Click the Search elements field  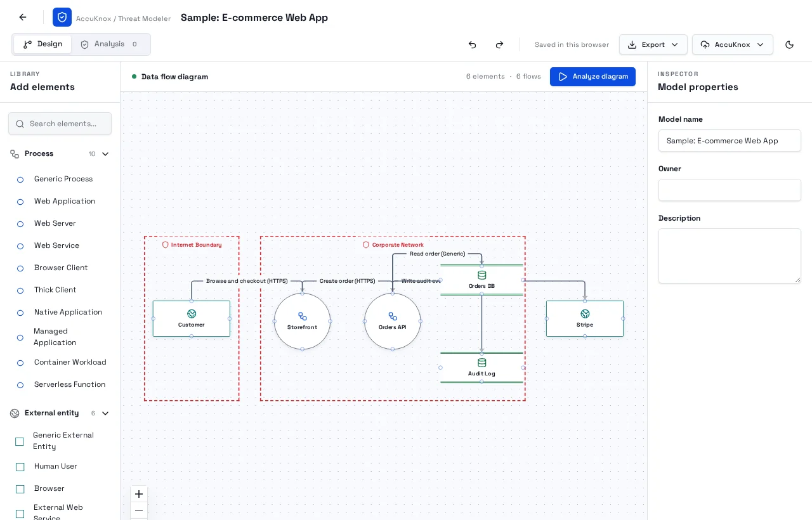pyautogui.click(x=60, y=124)
